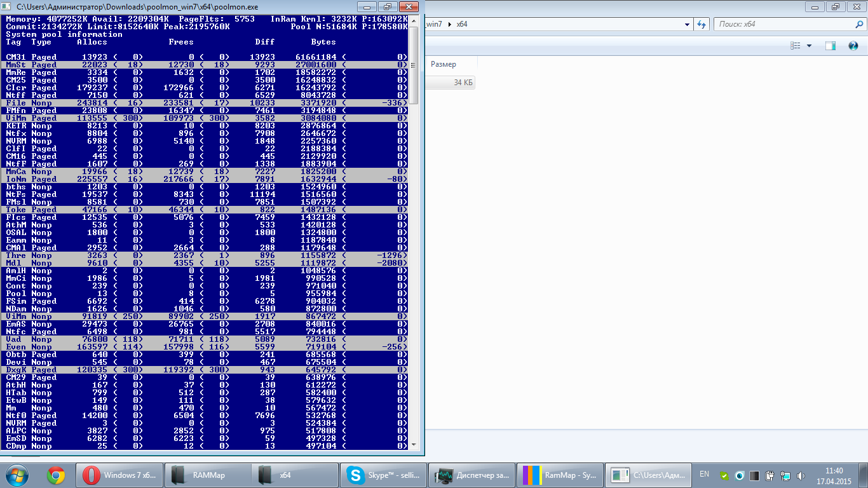This screenshot has width=868, height=488.
Task: Click the System pool information line
Action: point(64,34)
